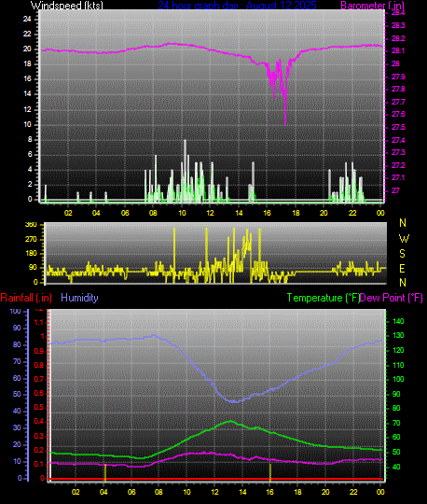427x504 pixels.
Task: Click the Rainfall (.in) legend label
Action: click(26, 298)
